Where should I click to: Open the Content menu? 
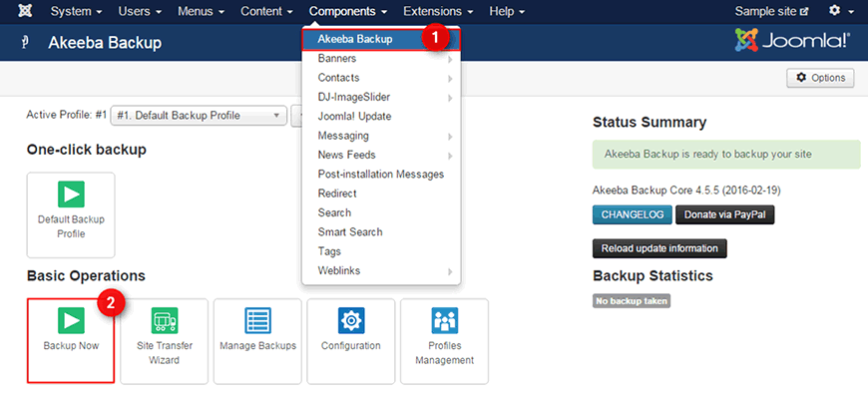pos(266,11)
